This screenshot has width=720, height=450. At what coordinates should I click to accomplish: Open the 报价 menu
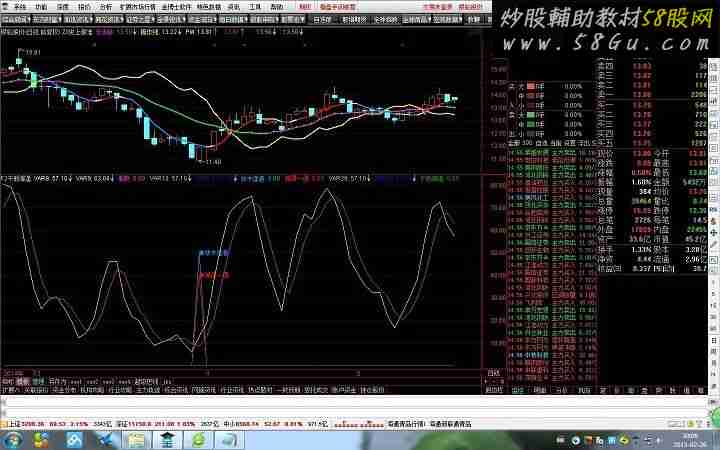[x=84, y=7]
